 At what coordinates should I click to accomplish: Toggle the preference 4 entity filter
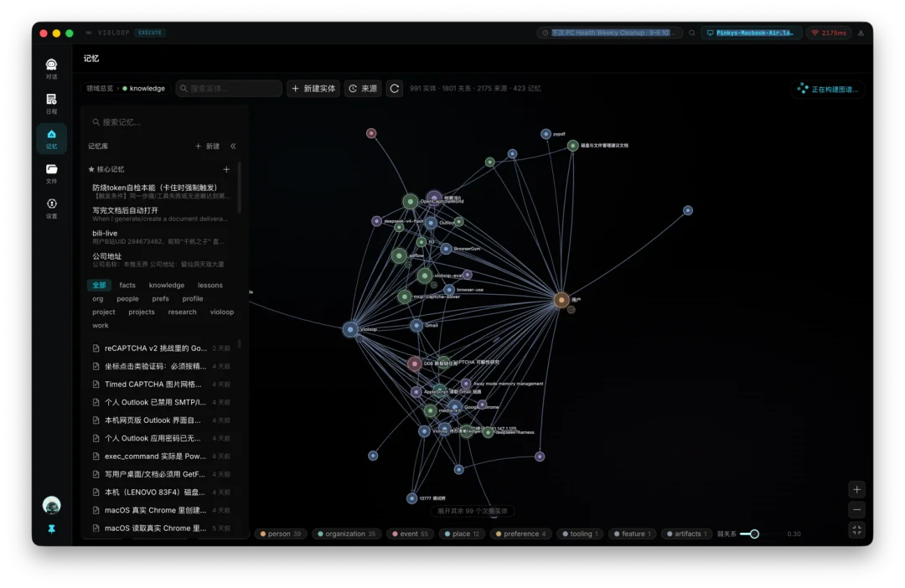point(521,534)
